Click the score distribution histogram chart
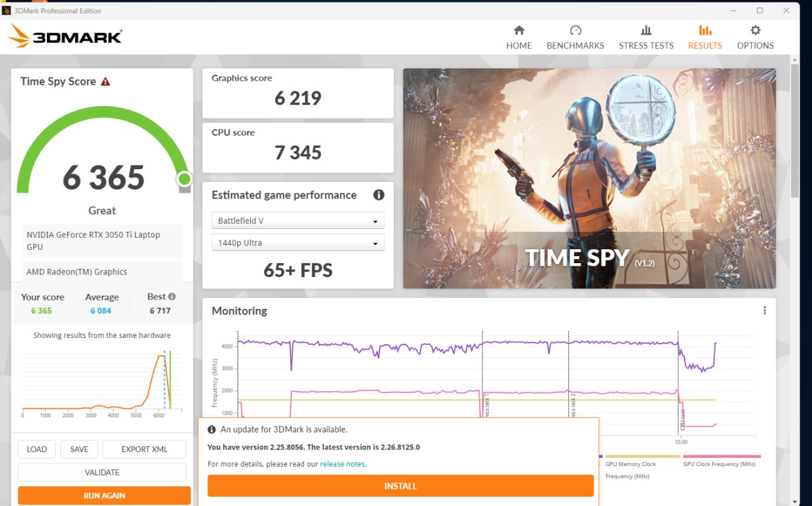This screenshot has width=812, height=506. point(101,384)
